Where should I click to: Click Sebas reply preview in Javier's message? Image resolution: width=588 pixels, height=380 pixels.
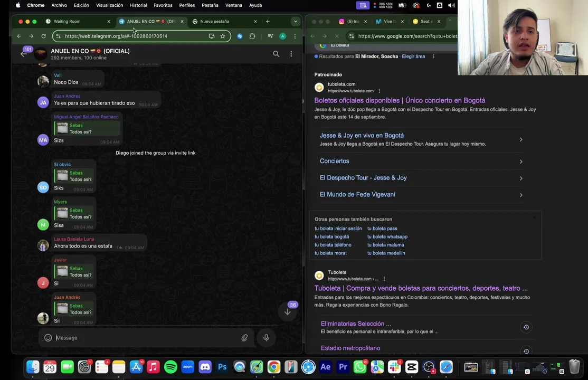point(74,272)
